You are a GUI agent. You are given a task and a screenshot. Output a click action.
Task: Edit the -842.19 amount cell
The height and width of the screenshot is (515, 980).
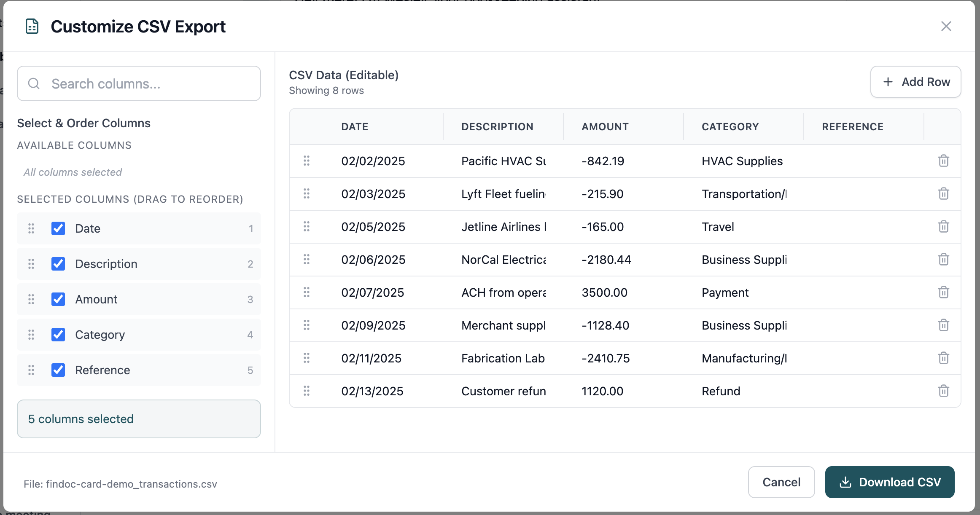603,161
